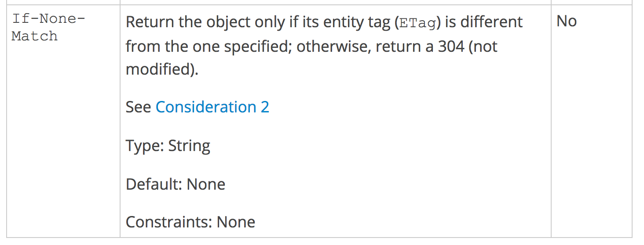Click the "Default: None" line
The image size is (644, 245).
(176, 184)
